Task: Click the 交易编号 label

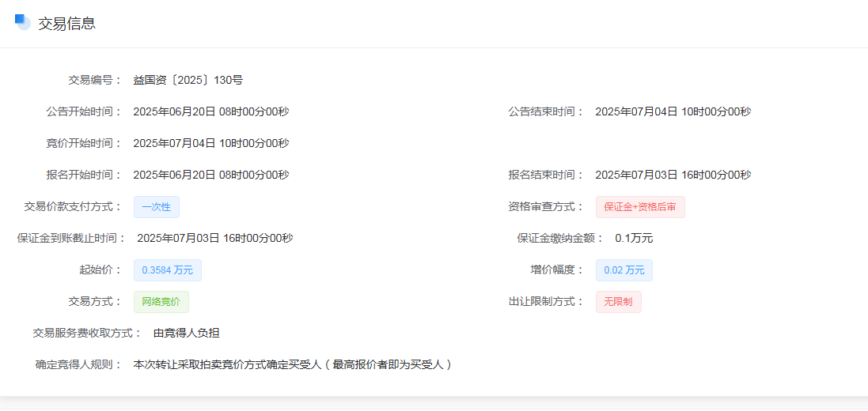Action: [95, 80]
